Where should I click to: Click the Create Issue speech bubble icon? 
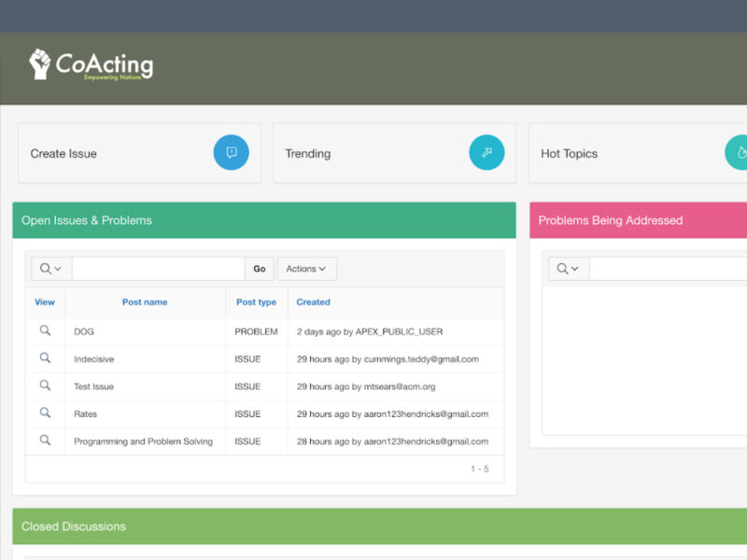click(x=231, y=153)
